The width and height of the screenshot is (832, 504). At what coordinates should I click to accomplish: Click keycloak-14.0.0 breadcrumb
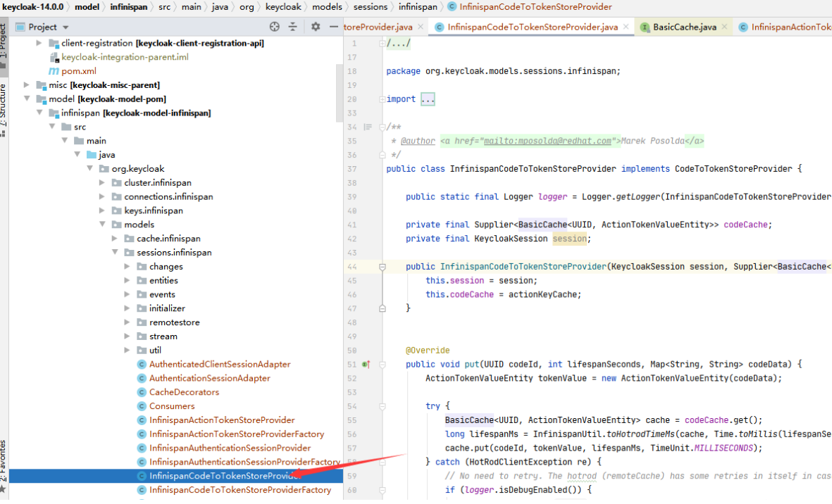click(x=32, y=7)
